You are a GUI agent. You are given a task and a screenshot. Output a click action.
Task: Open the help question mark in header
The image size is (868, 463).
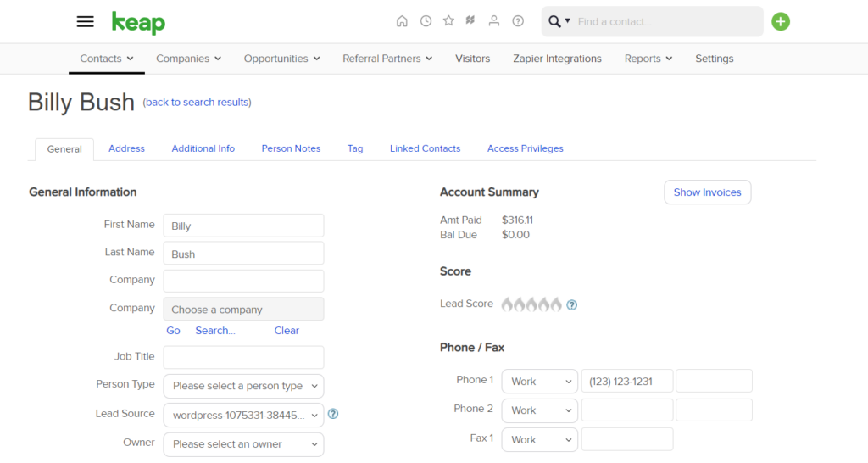coord(518,21)
